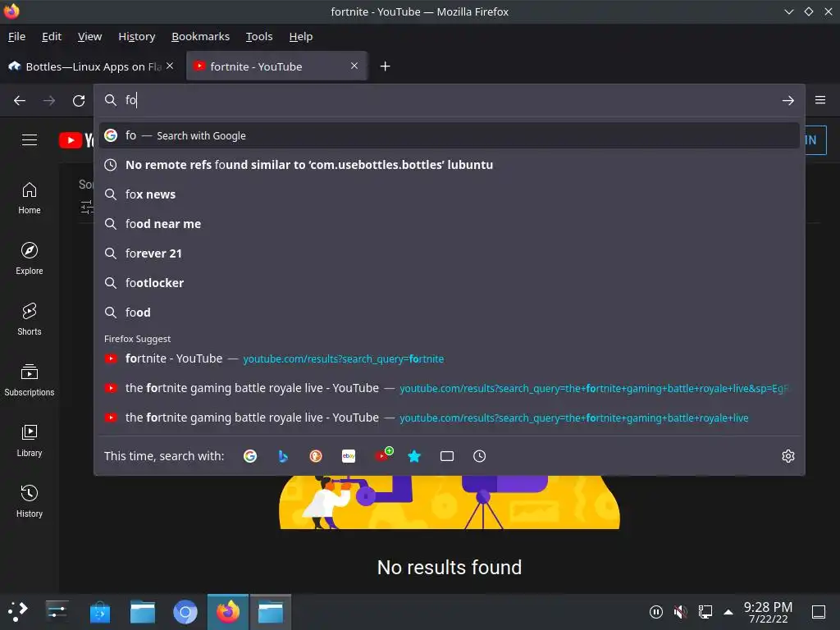Open the History menu
840x630 pixels.
click(x=137, y=36)
